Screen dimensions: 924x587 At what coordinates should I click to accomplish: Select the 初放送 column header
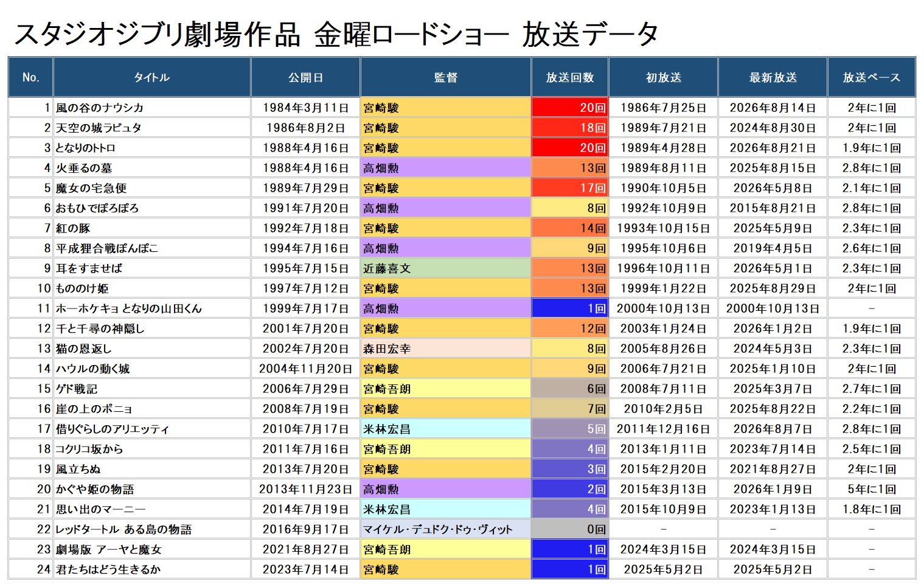664,77
